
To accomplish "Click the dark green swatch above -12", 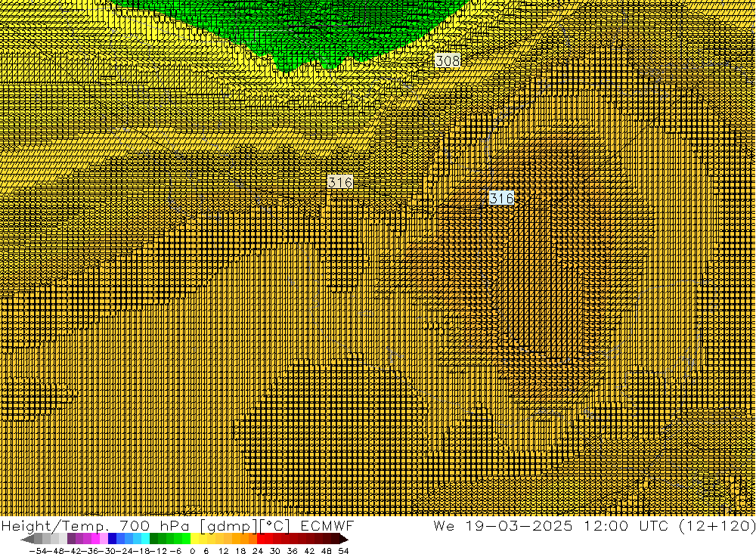I will click(x=153, y=539).
